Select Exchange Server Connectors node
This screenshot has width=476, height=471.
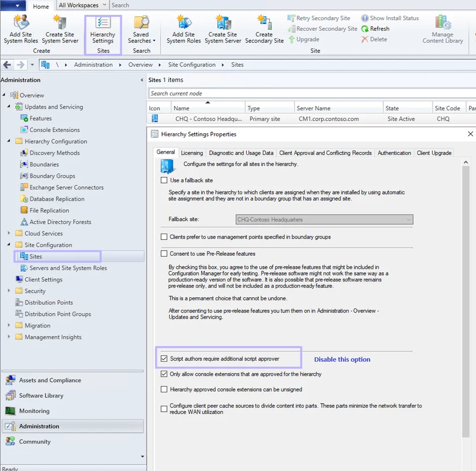click(62, 188)
